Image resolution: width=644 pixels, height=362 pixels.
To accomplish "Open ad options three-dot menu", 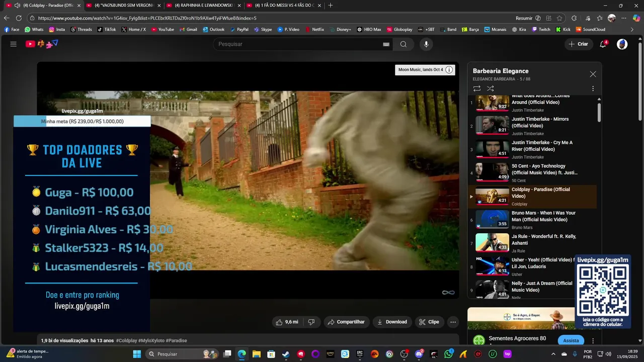I will pos(593,340).
